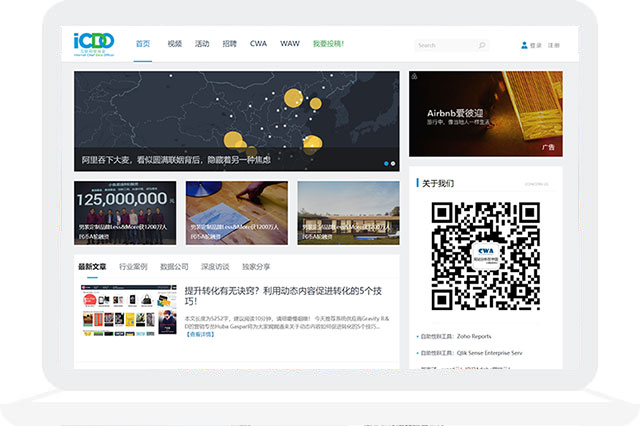Click the faint link right of 关于我们
The width and height of the screenshot is (640, 426).
click(x=536, y=184)
